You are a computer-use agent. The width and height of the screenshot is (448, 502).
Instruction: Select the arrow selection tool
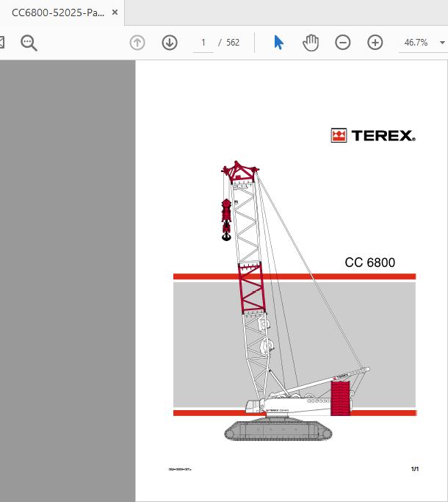click(x=278, y=43)
